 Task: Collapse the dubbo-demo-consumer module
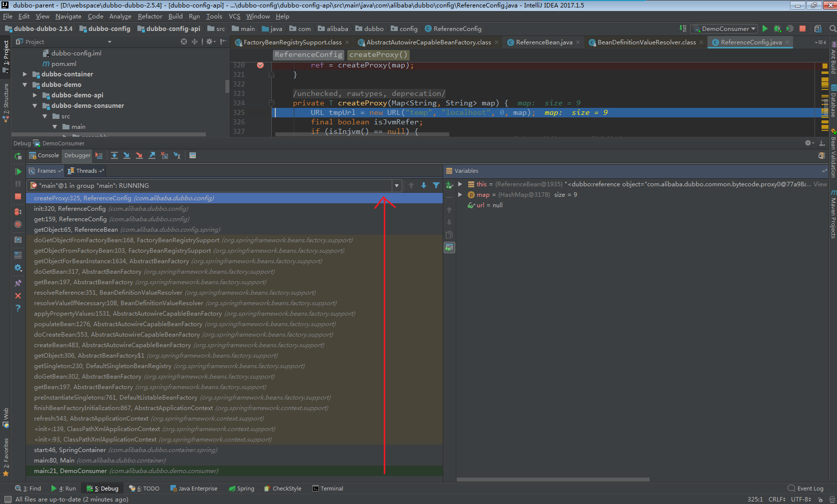tap(34, 106)
